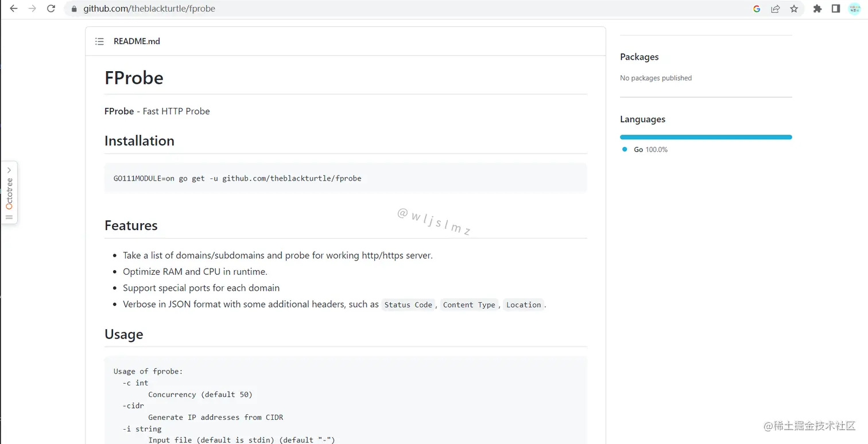The width and height of the screenshot is (868, 444).
Task: Open README.md file title
Action: (x=137, y=41)
